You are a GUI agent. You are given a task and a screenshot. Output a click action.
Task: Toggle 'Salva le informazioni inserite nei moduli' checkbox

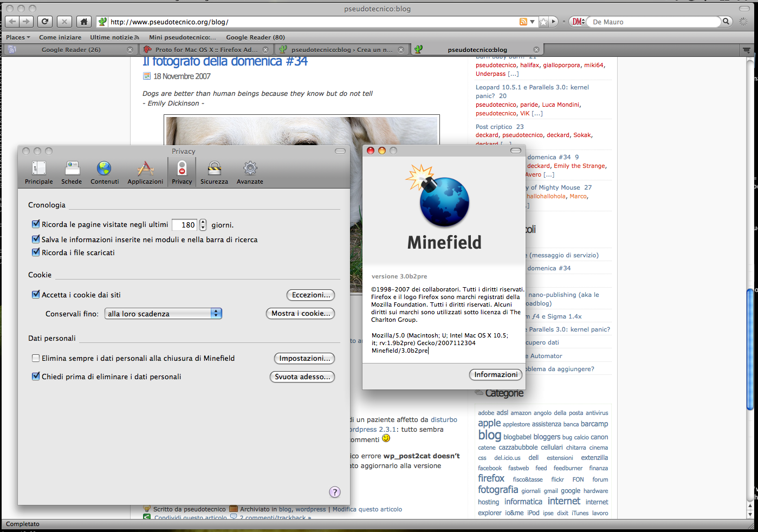[x=36, y=239]
